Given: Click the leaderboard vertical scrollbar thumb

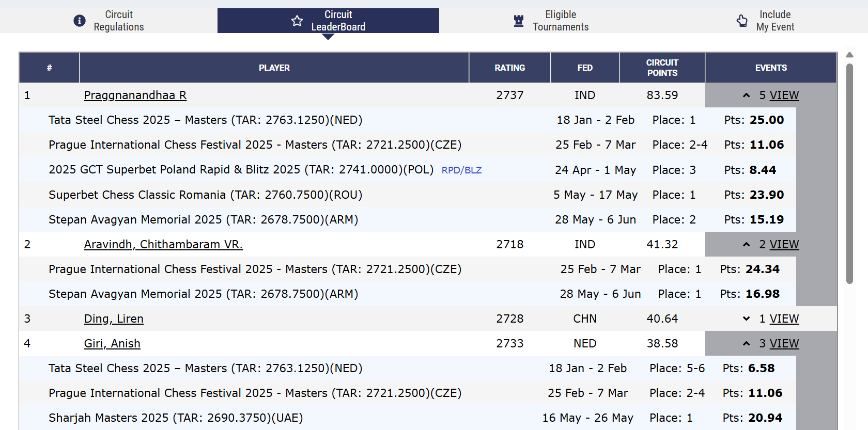Looking at the screenshot, I should coord(849,173).
